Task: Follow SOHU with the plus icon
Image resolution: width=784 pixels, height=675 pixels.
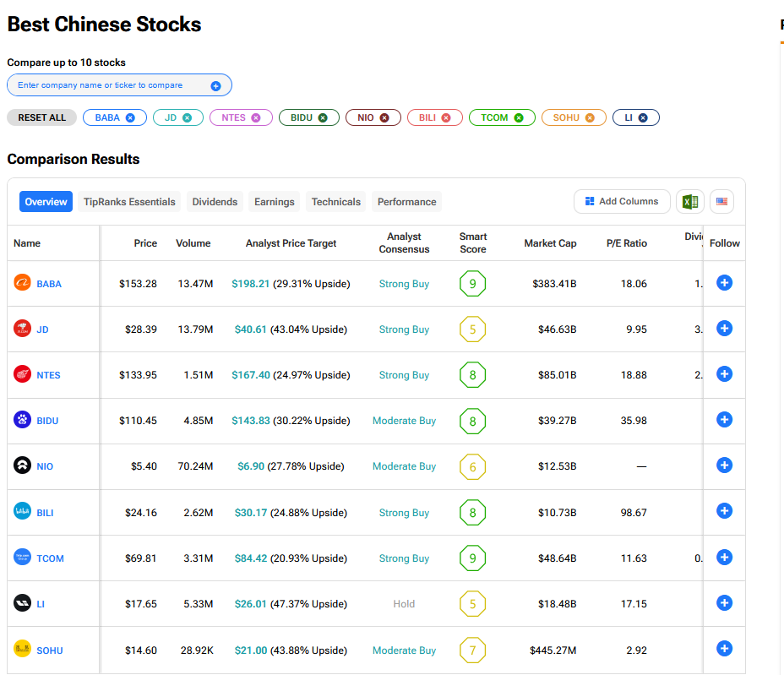Action: (724, 649)
